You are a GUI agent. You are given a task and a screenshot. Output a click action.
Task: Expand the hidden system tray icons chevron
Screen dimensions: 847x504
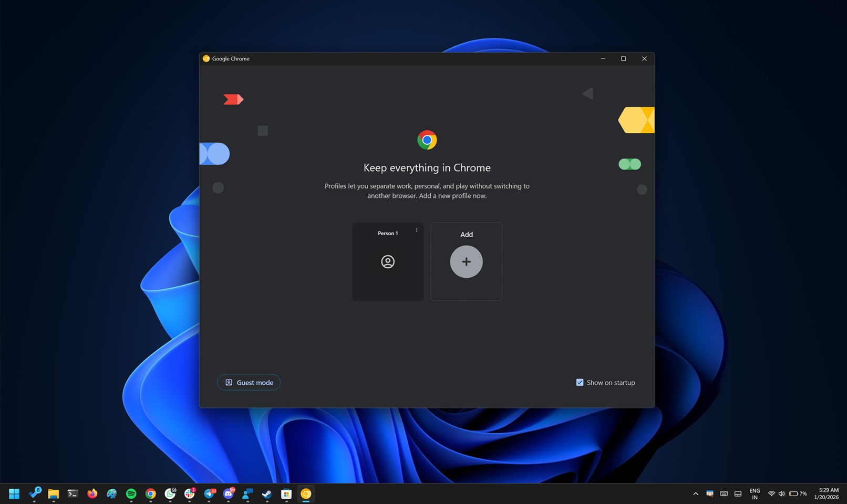(696, 493)
